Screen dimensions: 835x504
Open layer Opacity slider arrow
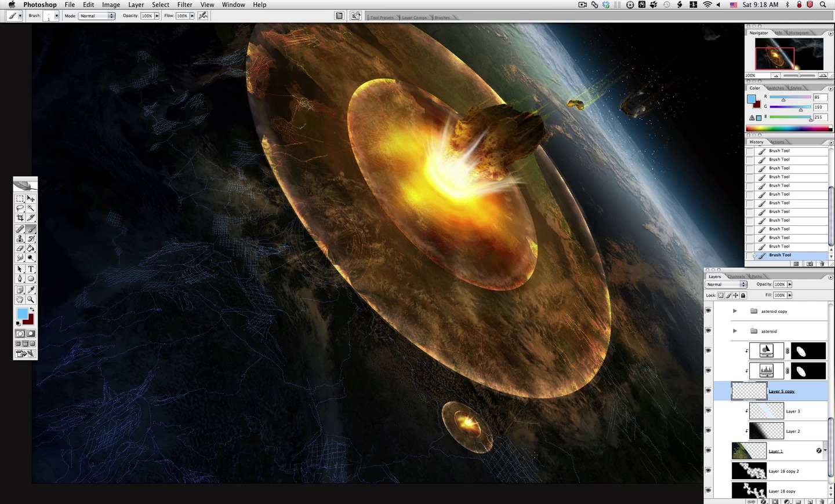click(789, 284)
